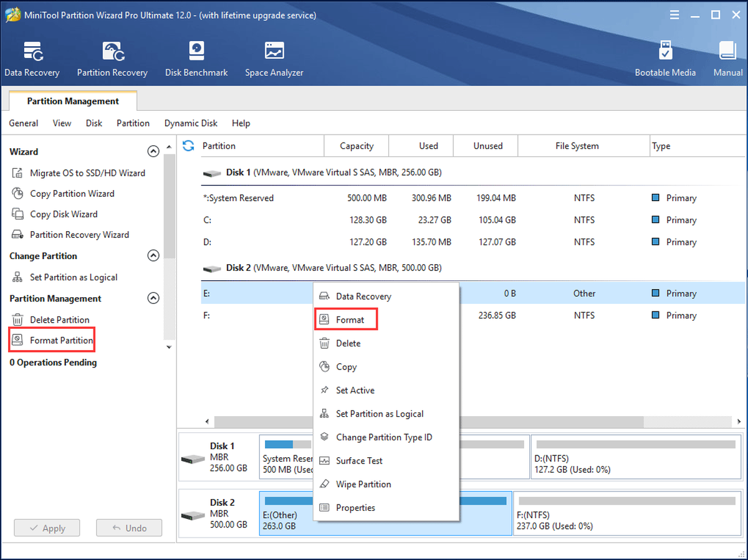Click the 0 Operations Pending label
Viewport: 748px width, 560px height.
pyautogui.click(x=53, y=363)
